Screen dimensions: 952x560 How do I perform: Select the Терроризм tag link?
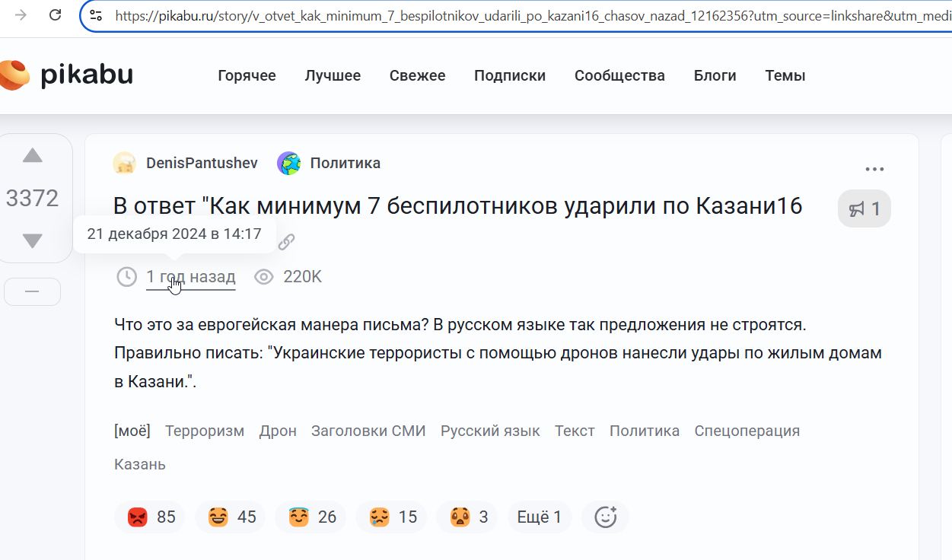pyautogui.click(x=204, y=431)
